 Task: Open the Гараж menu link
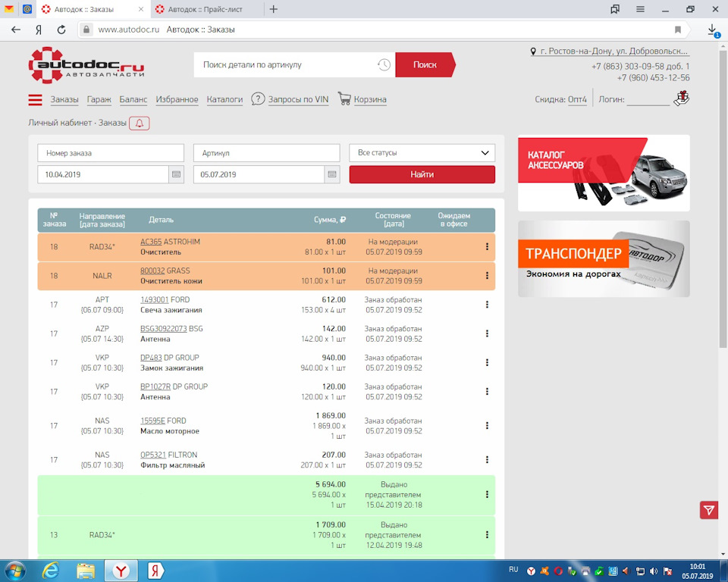coord(99,99)
